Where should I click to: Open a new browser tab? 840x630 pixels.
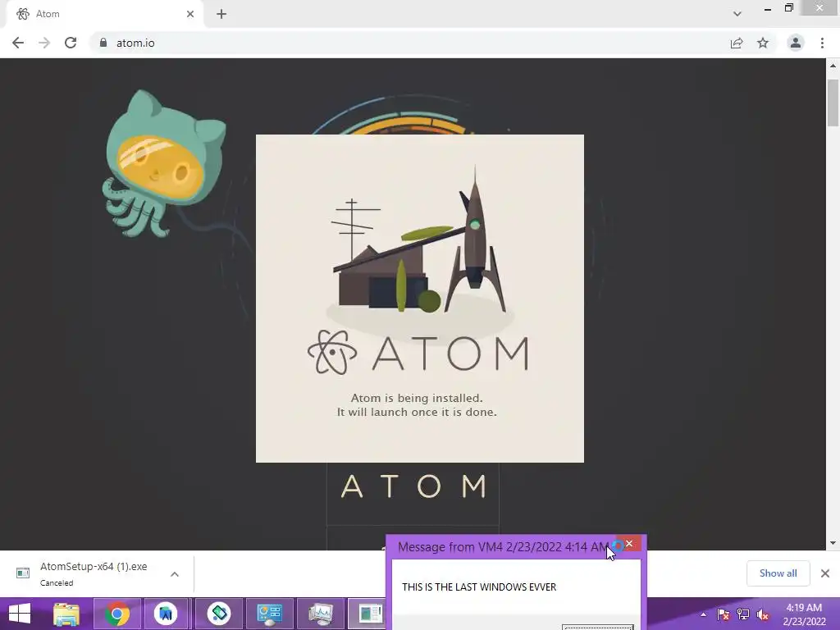click(x=221, y=14)
